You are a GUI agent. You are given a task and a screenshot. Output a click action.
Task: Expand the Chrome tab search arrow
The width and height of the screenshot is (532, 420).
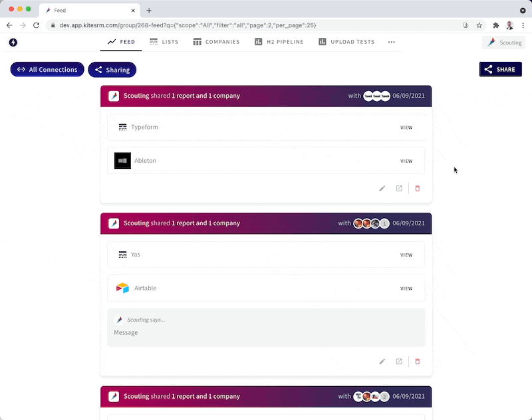tap(523, 11)
